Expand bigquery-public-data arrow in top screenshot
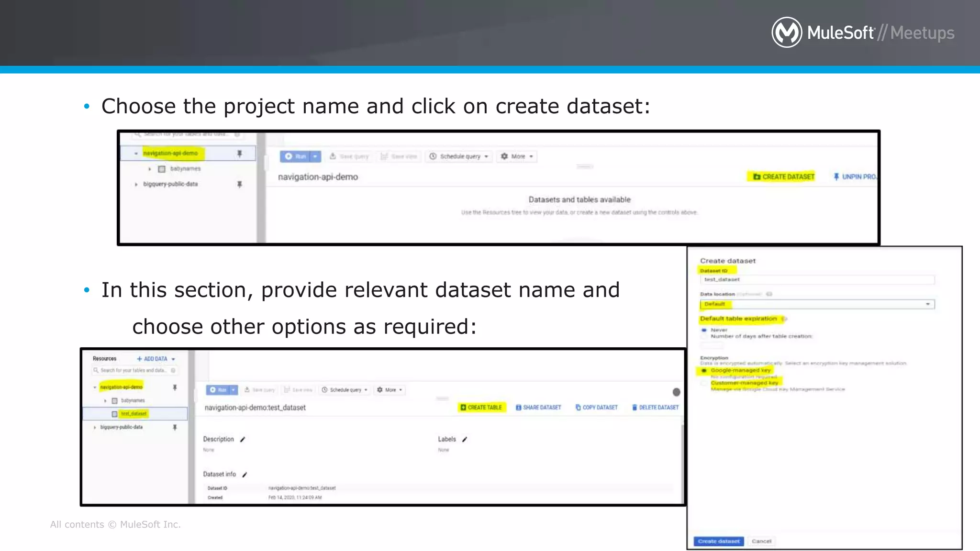Screen dimensions: 980x551 (x=136, y=184)
